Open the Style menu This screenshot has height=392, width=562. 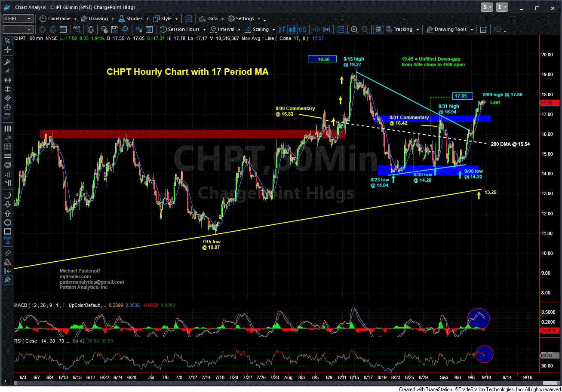(165, 18)
